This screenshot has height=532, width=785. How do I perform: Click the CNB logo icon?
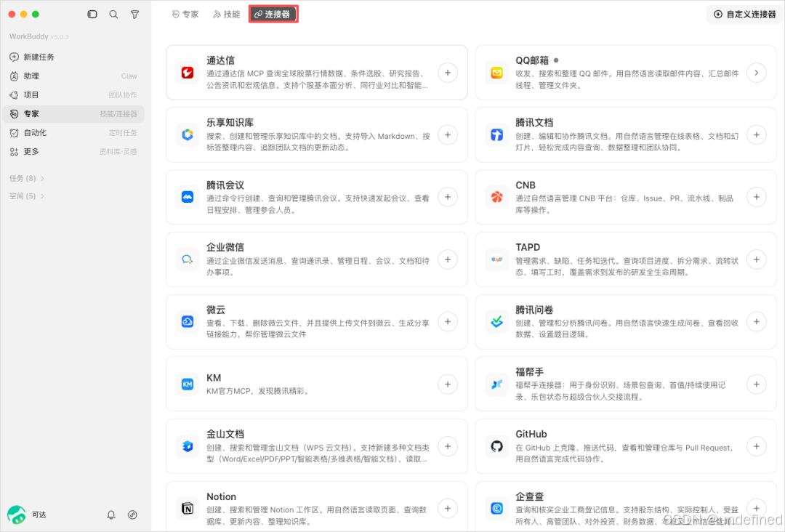click(496, 197)
